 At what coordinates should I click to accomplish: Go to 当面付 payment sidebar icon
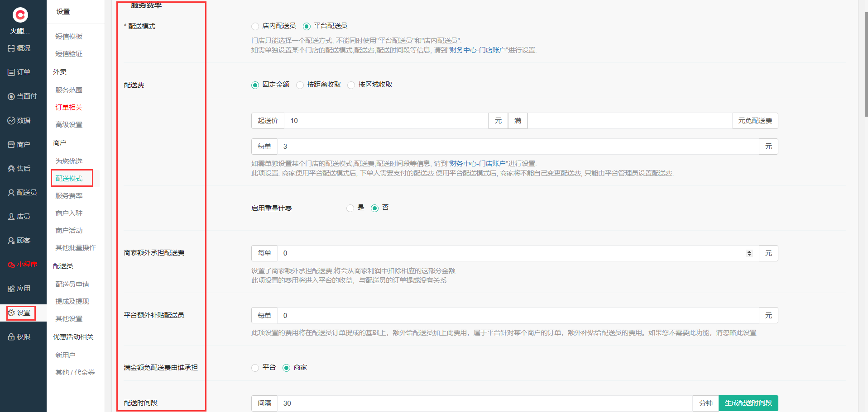(x=11, y=96)
